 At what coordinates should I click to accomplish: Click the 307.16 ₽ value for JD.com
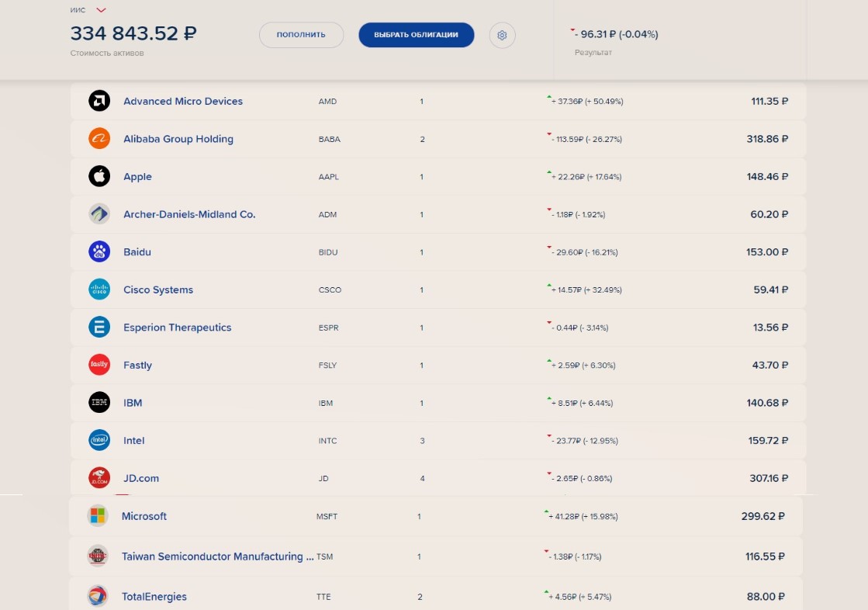(769, 478)
